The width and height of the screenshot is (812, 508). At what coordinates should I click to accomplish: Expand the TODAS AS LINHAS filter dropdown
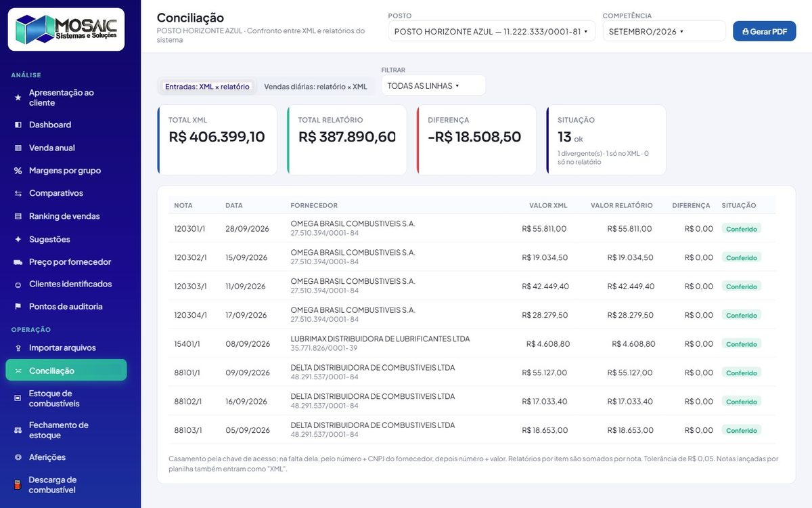click(434, 85)
